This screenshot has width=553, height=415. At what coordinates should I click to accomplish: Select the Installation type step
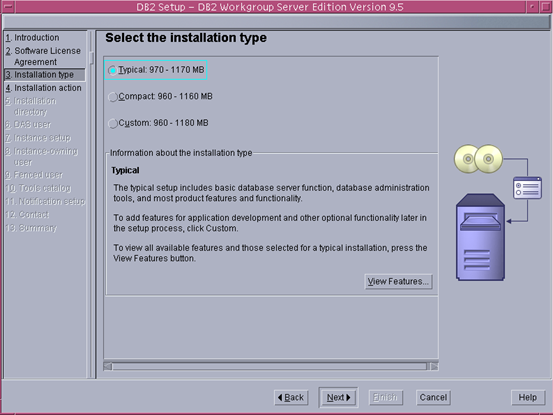pyautogui.click(x=44, y=75)
